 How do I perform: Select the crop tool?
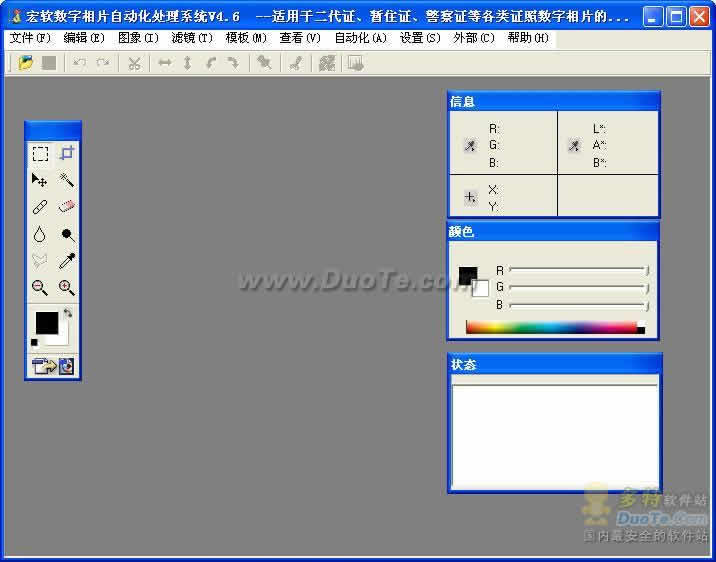(67, 153)
